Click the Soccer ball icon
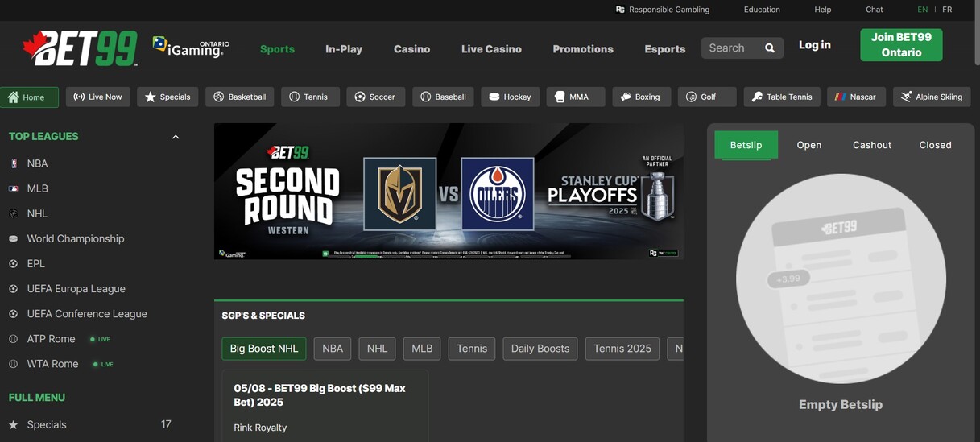The image size is (980, 442). pos(360,97)
